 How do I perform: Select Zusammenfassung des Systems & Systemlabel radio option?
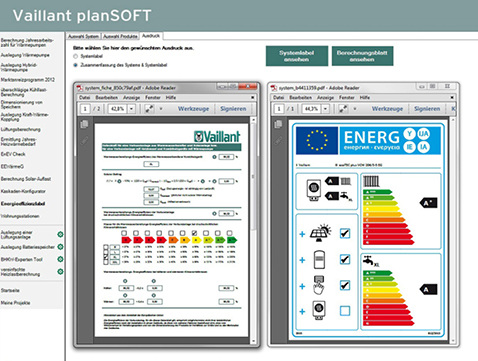coord(75,65)
